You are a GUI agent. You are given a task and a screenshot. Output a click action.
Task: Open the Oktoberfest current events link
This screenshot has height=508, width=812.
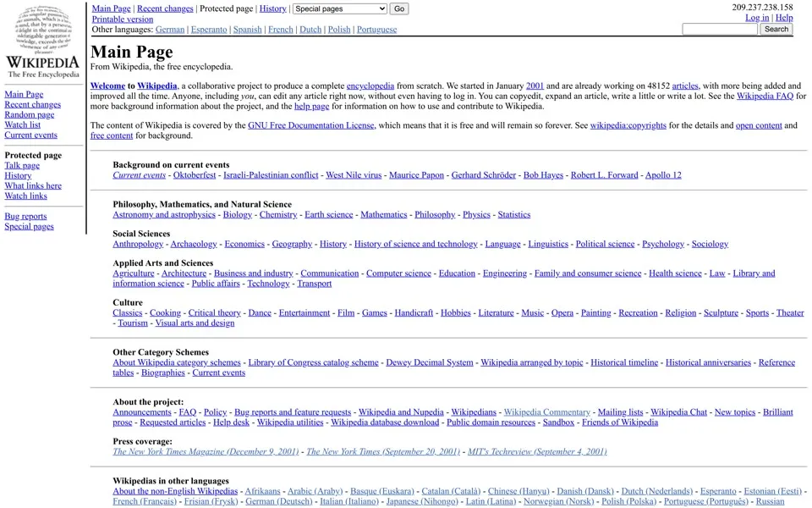(x=195, y=175)
